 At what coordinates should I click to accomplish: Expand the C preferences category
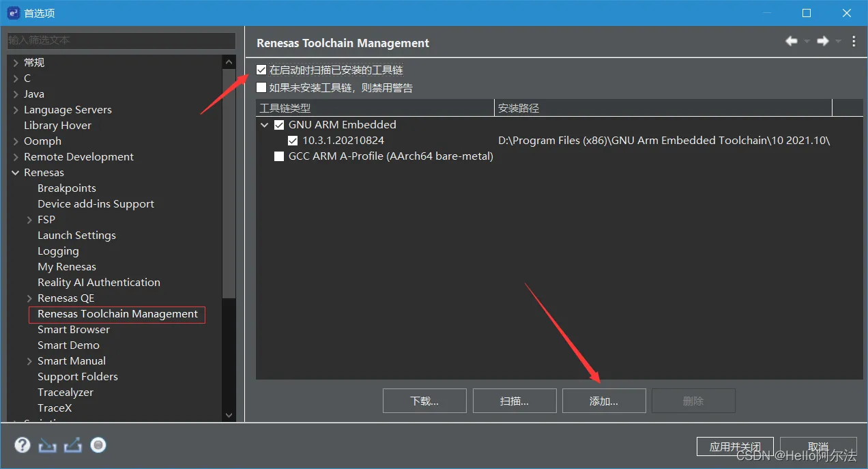point(15,79)
